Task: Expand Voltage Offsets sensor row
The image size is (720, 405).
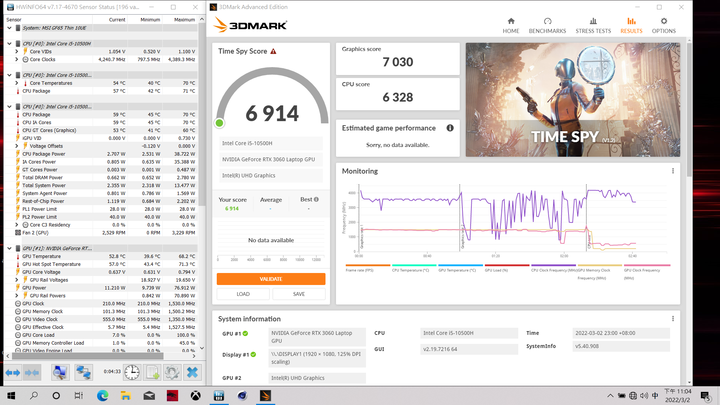Action: [17, 146]
